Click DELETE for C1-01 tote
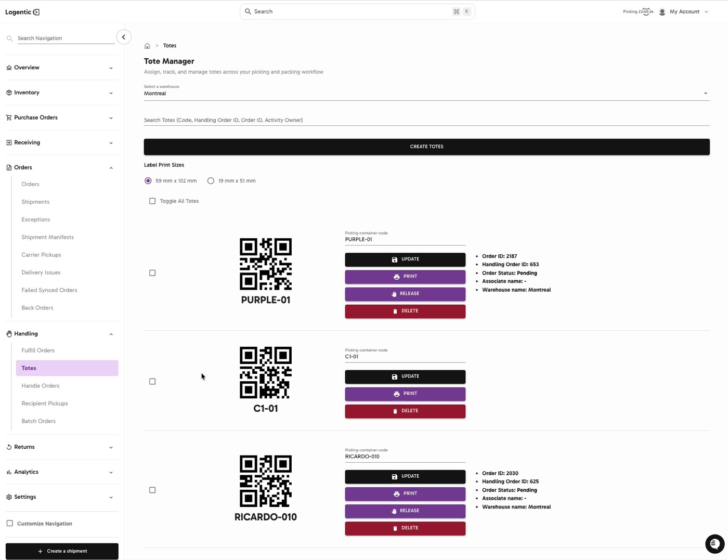Screen dimensions: 728x560 405,411
